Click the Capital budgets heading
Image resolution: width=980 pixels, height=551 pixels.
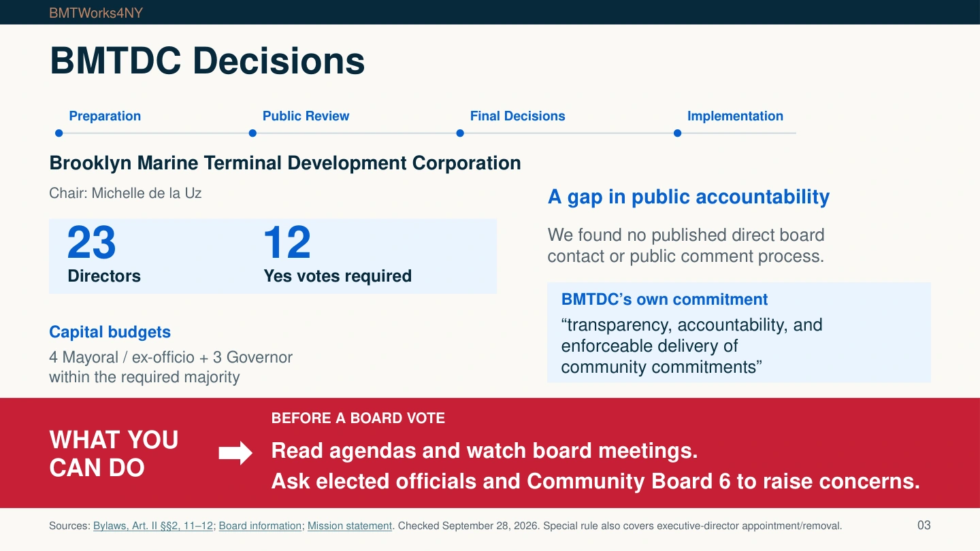110,332
